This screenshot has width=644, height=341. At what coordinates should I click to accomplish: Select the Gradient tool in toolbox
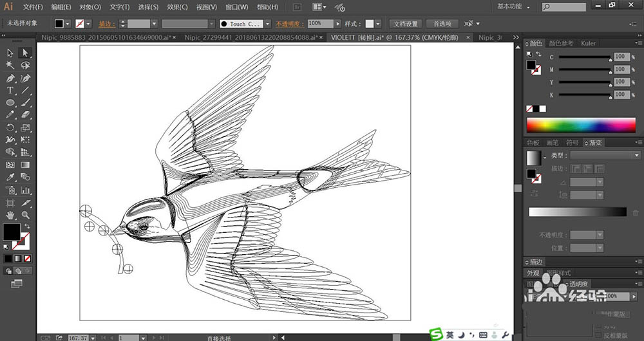[25, 165]
